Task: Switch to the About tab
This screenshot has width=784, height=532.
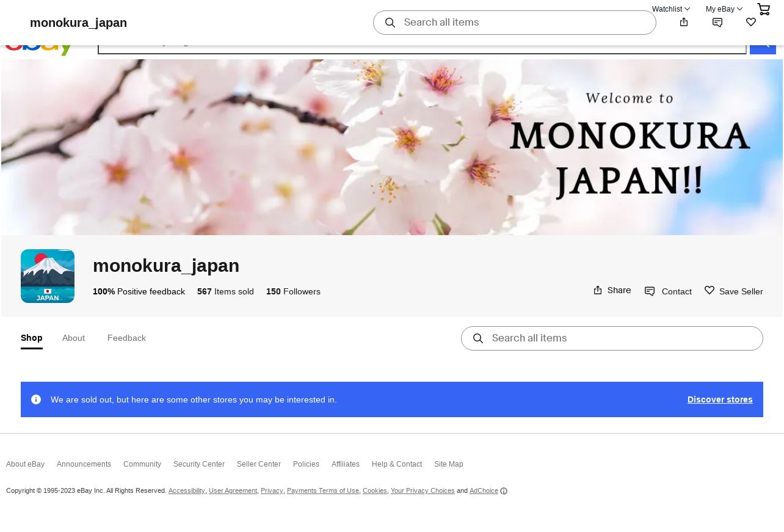Action: (x=73, y=338)
